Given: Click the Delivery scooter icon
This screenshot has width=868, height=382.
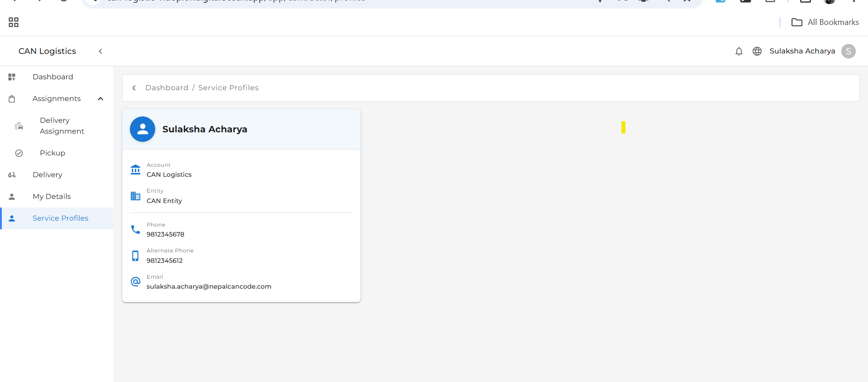Looking at the screenshot, I should coord(12,175).
